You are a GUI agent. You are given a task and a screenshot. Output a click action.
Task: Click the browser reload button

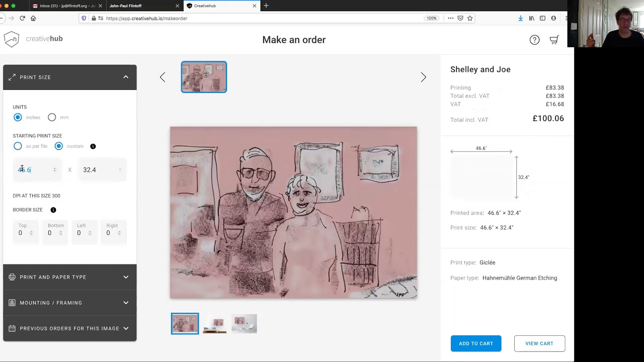pyautogui.click(x=22, y=18)
